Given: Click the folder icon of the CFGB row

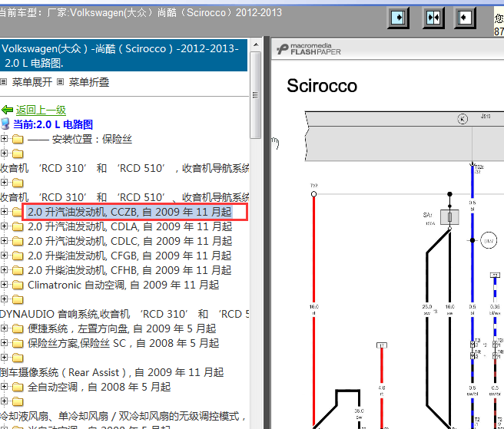Looking at the screenshot, I should (18, 256).
